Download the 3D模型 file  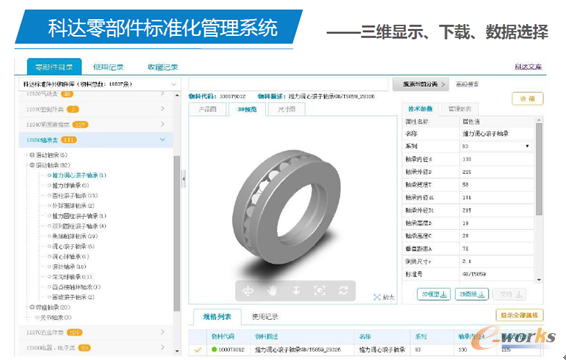[434, 294]
